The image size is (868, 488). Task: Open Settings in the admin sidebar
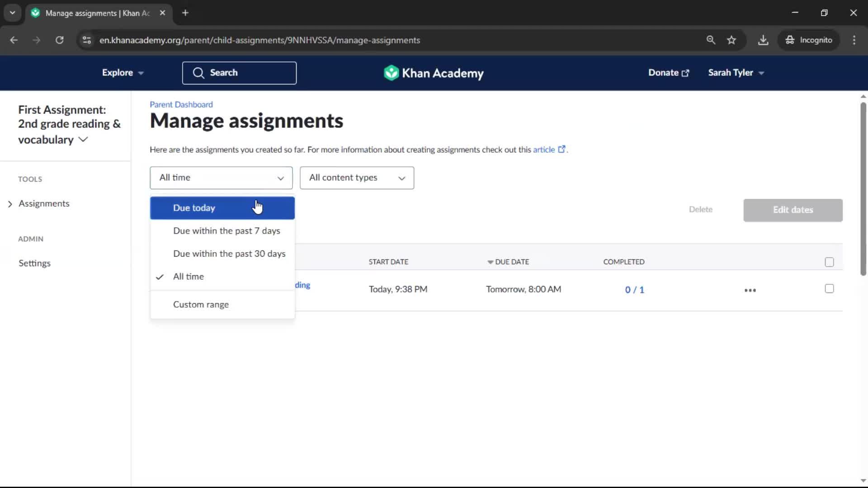pyautogui.click(x=34, y=263)
